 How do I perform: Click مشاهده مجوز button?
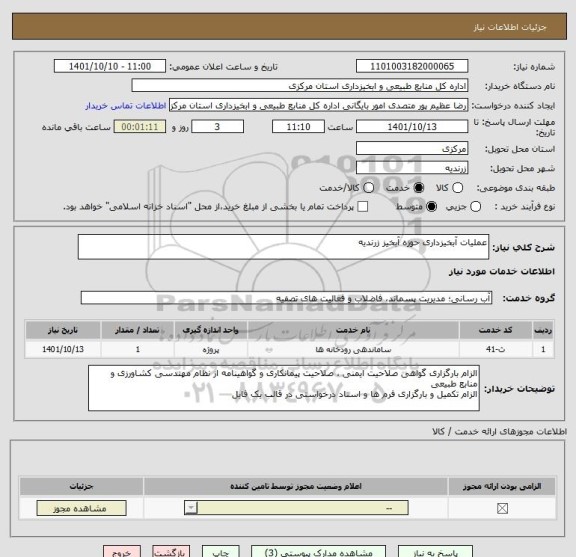(82, 508)
